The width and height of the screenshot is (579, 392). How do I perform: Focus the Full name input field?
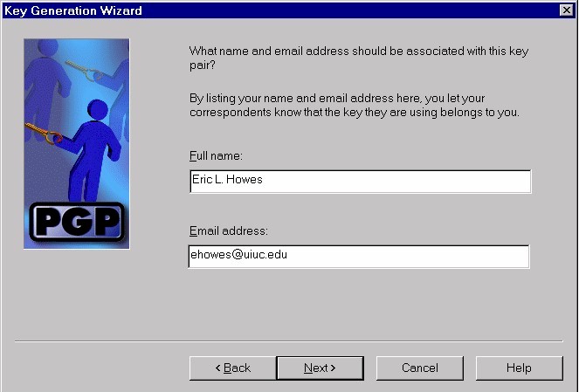click(361, 182)
